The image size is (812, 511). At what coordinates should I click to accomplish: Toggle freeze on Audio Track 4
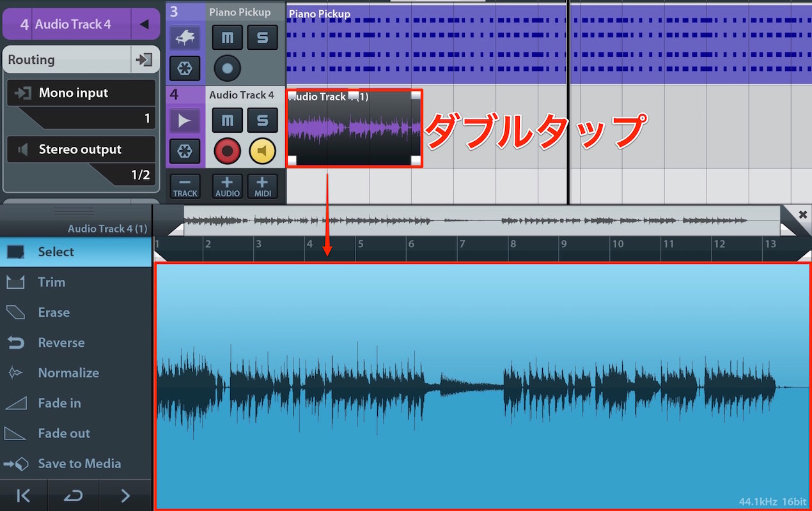click(185, 151)
